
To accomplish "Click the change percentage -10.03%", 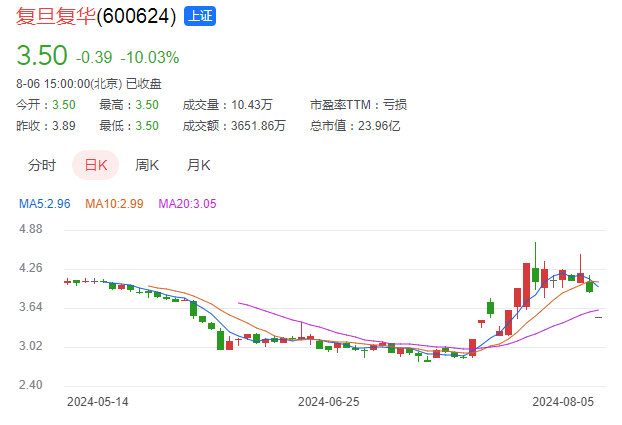I will [150, 58].
